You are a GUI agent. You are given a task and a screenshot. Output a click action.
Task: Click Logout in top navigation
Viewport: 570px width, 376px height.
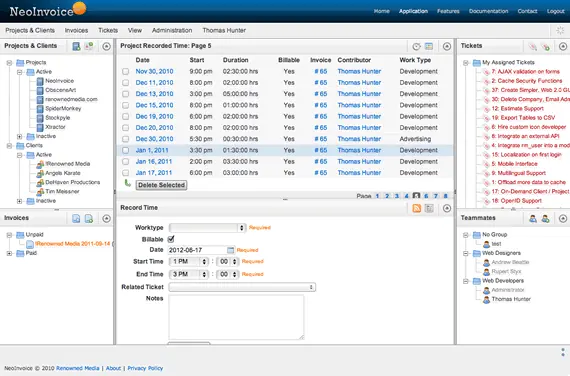coord(555,11)
